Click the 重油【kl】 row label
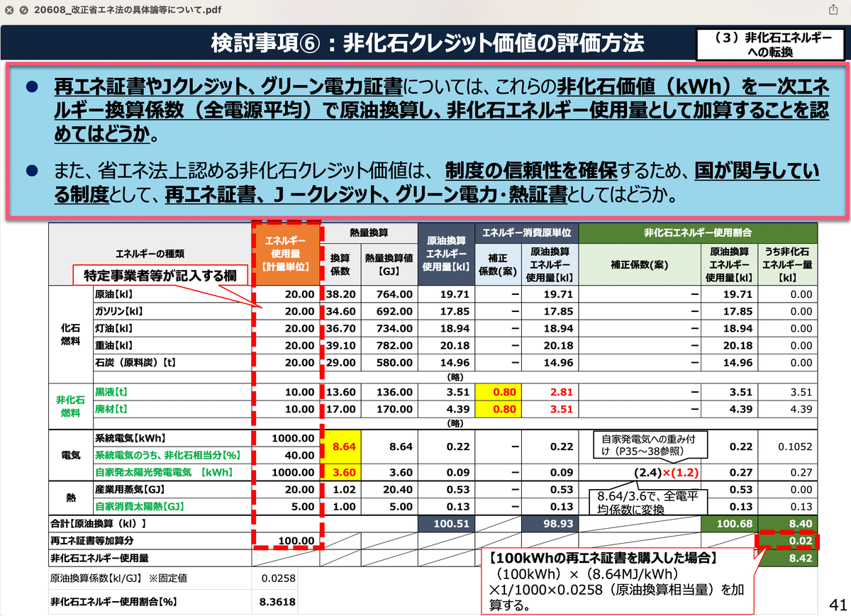The width and height of the screenshot is (851, 616). click(x=115, y=345)
